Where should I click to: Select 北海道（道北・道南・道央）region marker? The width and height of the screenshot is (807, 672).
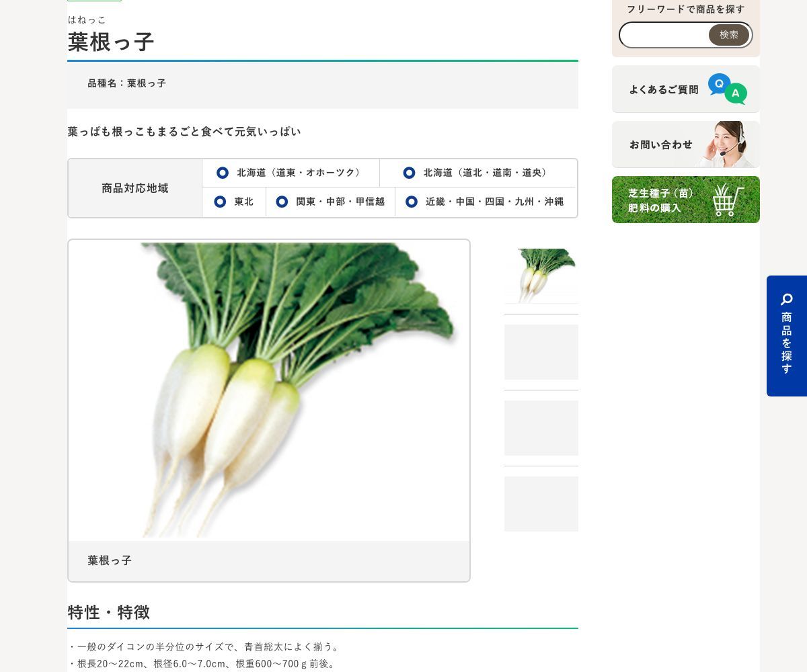click(409, 173)
